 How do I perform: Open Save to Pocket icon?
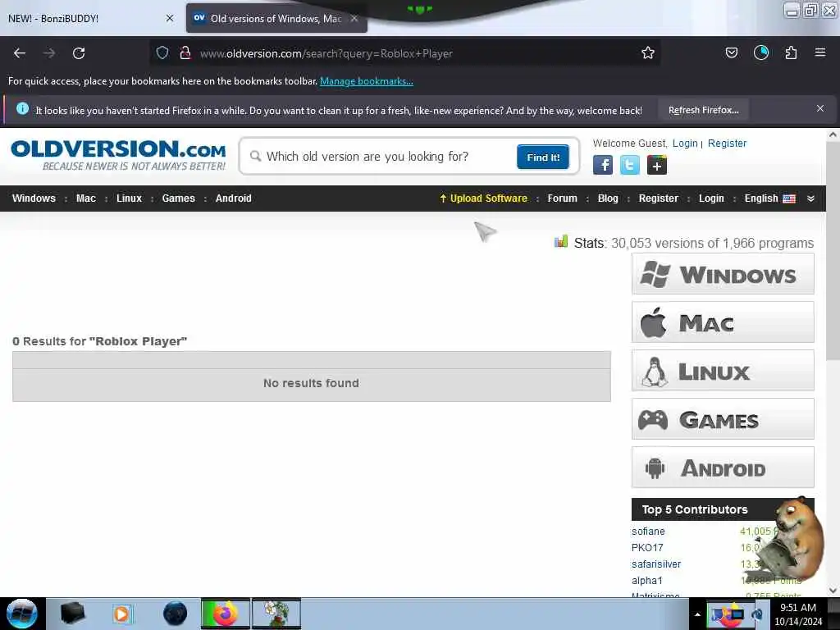pyautogui.click(x=731, y=52)
